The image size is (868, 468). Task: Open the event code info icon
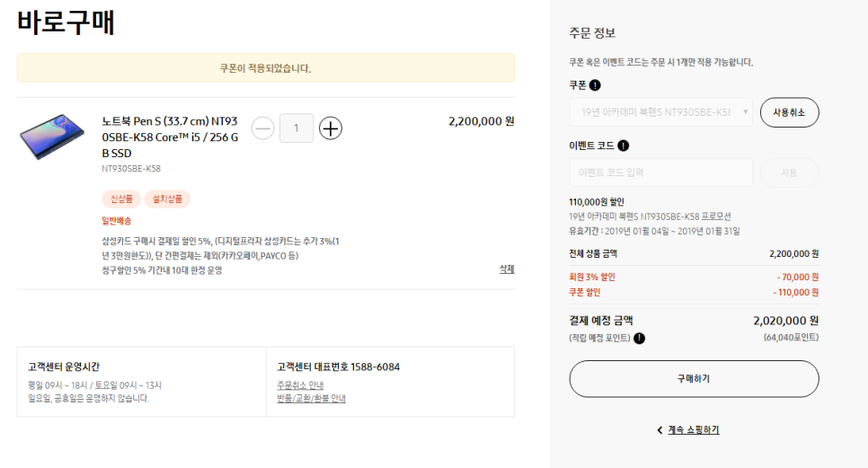(x=623, y=146)
